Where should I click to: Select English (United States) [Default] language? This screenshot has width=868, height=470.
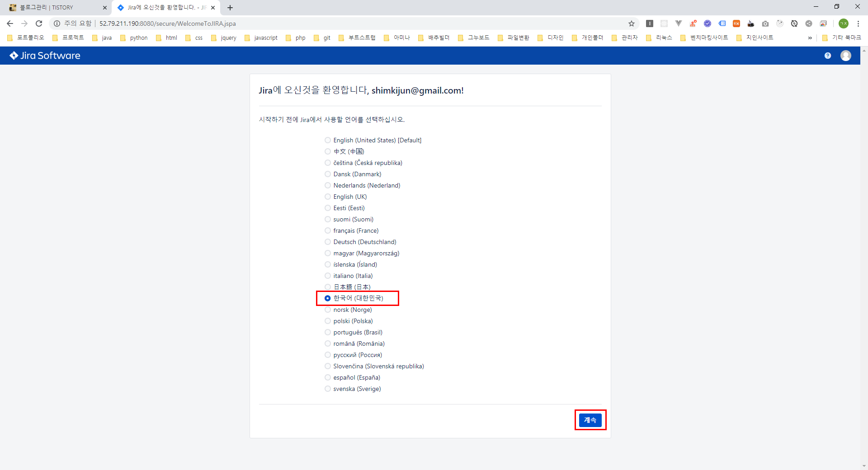click(x=328, y=140)
